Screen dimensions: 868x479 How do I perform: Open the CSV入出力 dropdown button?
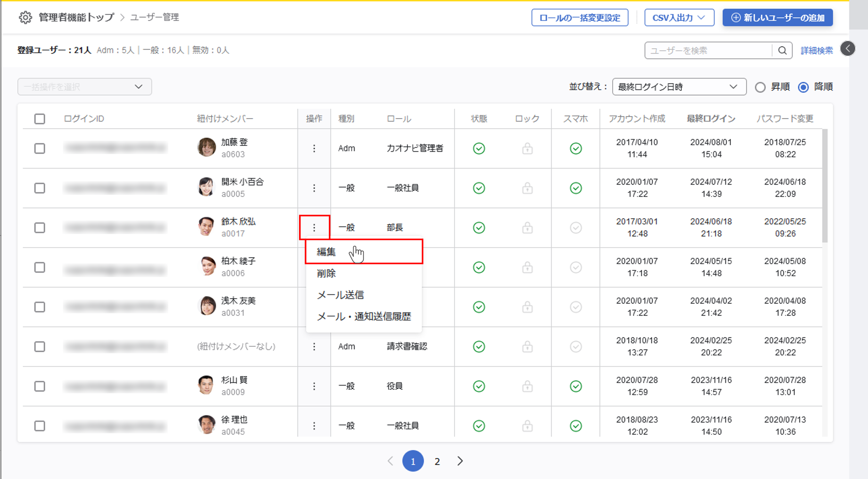coord(679,18)
